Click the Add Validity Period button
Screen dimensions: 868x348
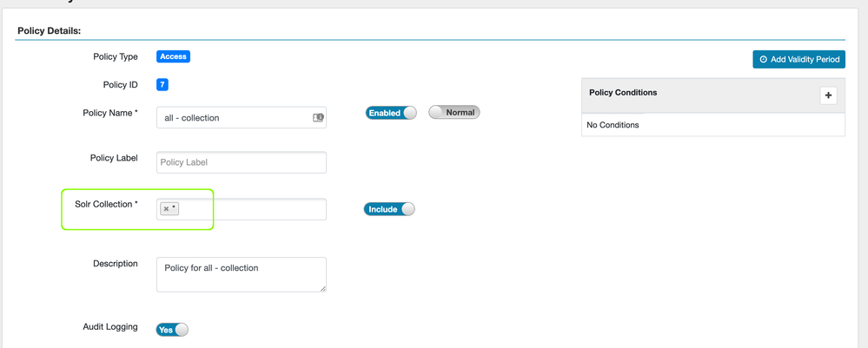pos(798,60)
